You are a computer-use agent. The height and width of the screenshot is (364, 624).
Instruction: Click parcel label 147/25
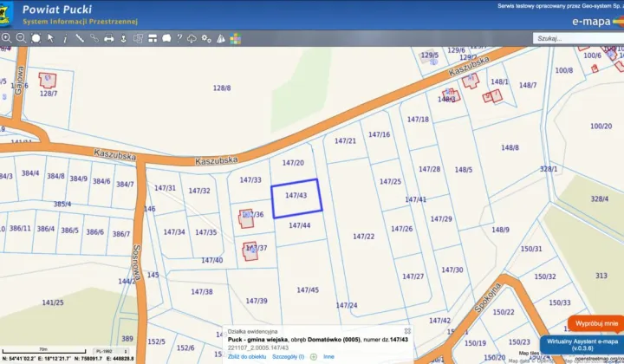[x=390, y=181]
